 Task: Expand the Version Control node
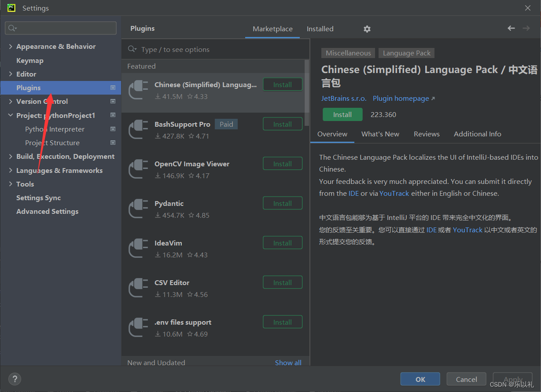tap(11, 101)
